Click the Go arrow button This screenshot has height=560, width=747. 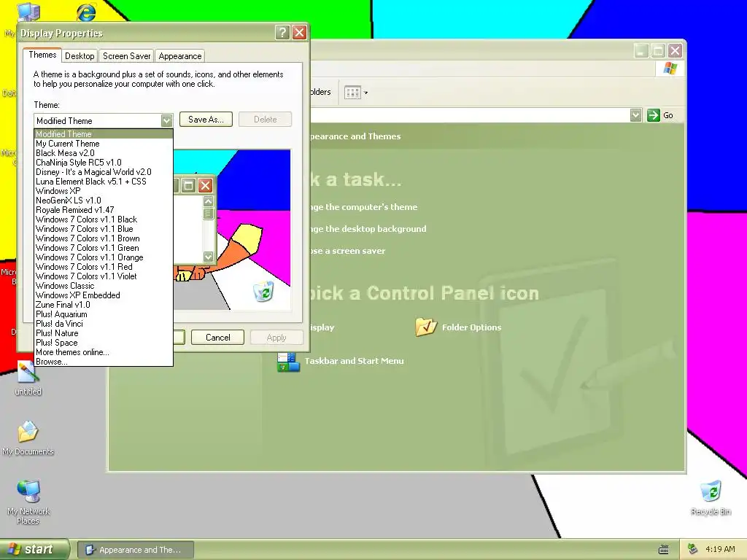[x=654, y=115]
